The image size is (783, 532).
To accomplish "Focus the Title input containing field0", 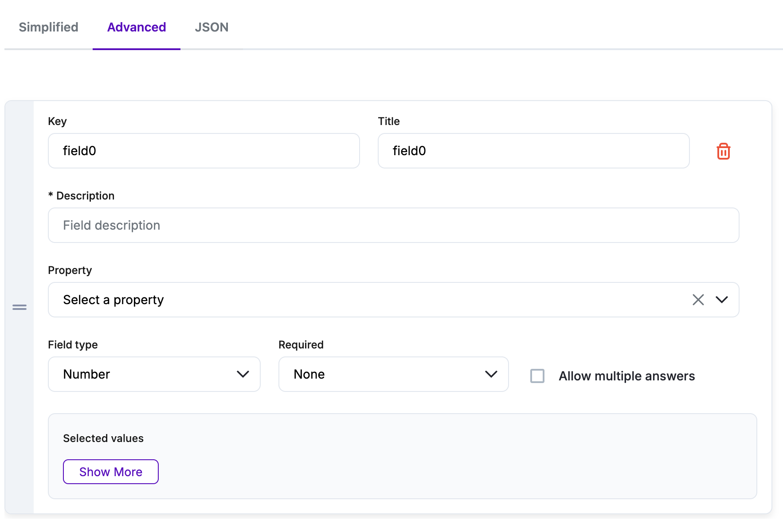I will tap(533, 151).
